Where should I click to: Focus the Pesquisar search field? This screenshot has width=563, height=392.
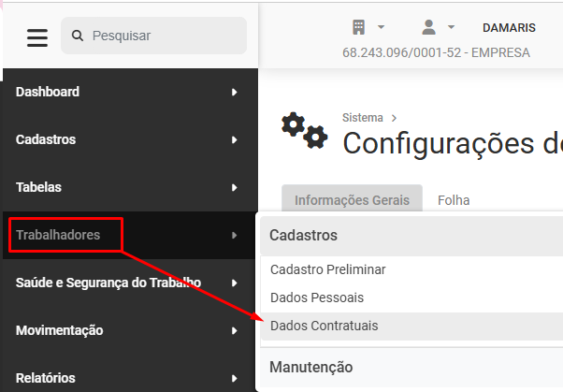(154, 36)
